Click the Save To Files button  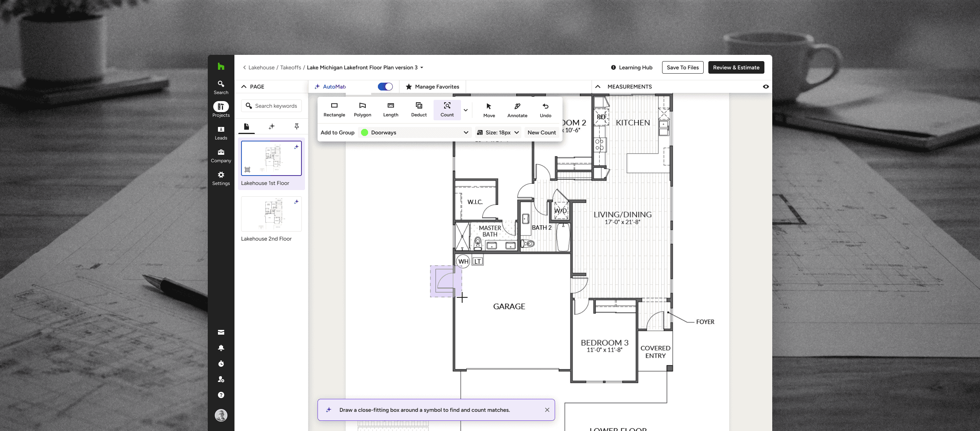[x=682, y=67]
